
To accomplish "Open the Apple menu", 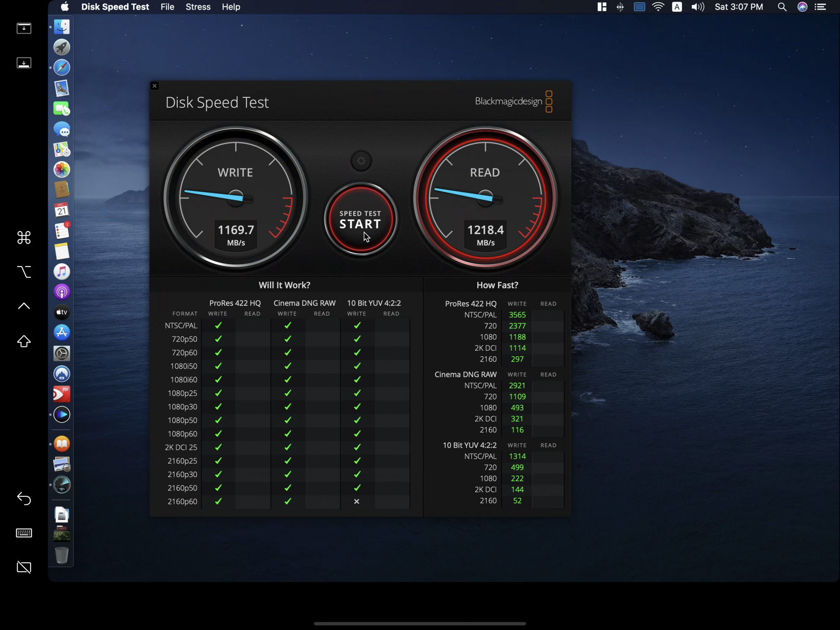I will pos(65,7).
